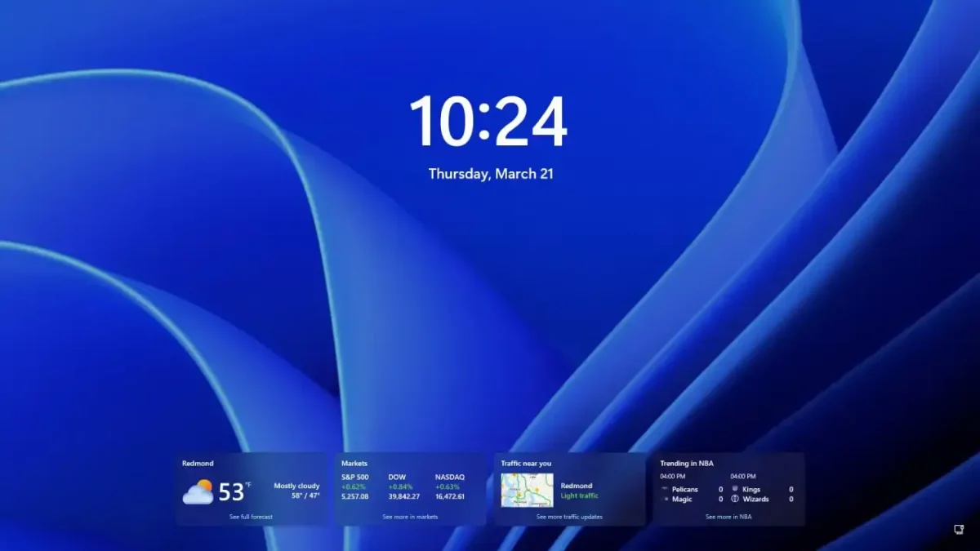Select the DOW index value
The height and width of the screenshot is (551, 980).
point(403,496)
